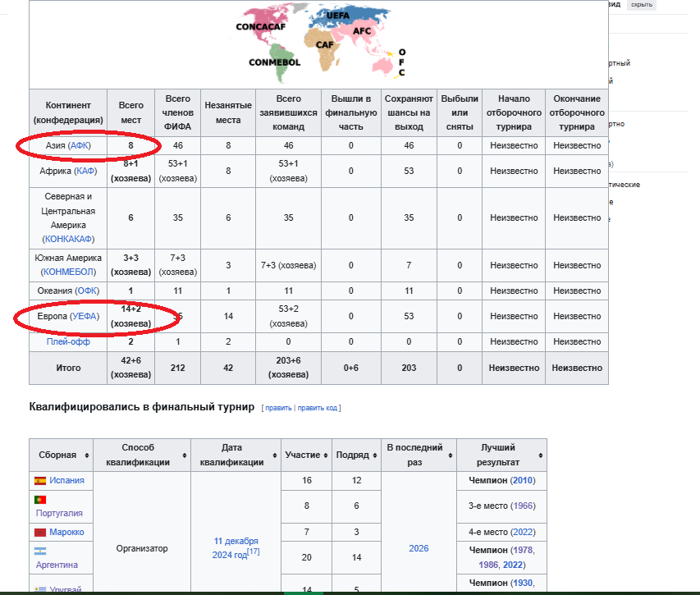This screenshot has width=700, height=595.
Task: Open the 11 декабря 2024 год date link
Action: (236, 547)
